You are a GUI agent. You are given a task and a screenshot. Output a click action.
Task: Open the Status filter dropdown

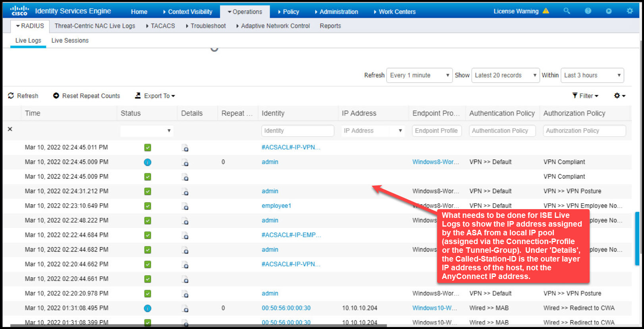[147, 131]
